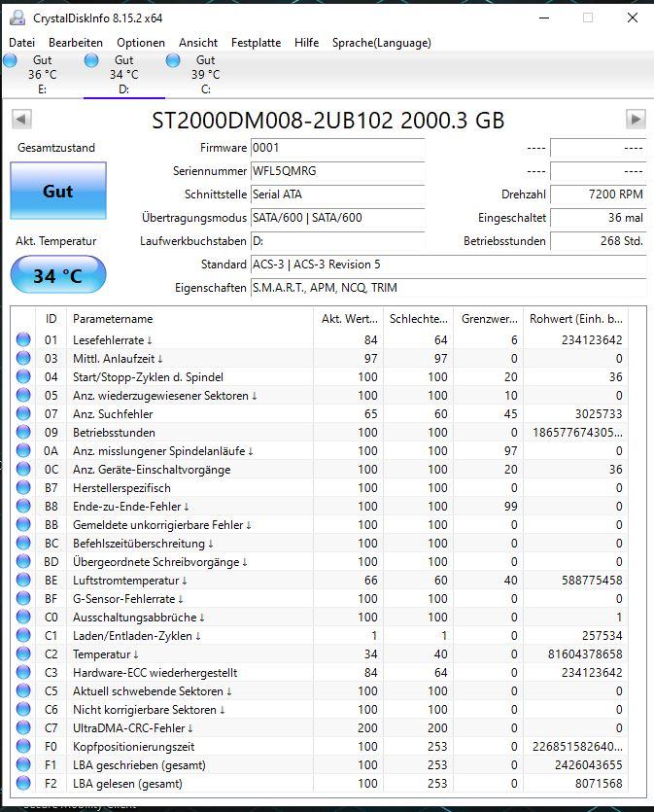Open the Festplatte menu

point(257,43)
